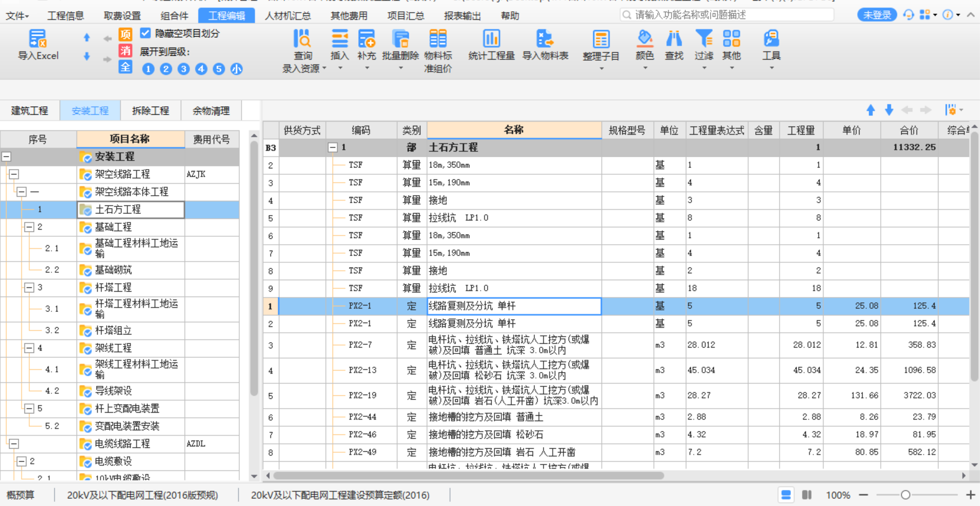Expand tree to level 5
980x506 pixels.
[x=219, y=69]
